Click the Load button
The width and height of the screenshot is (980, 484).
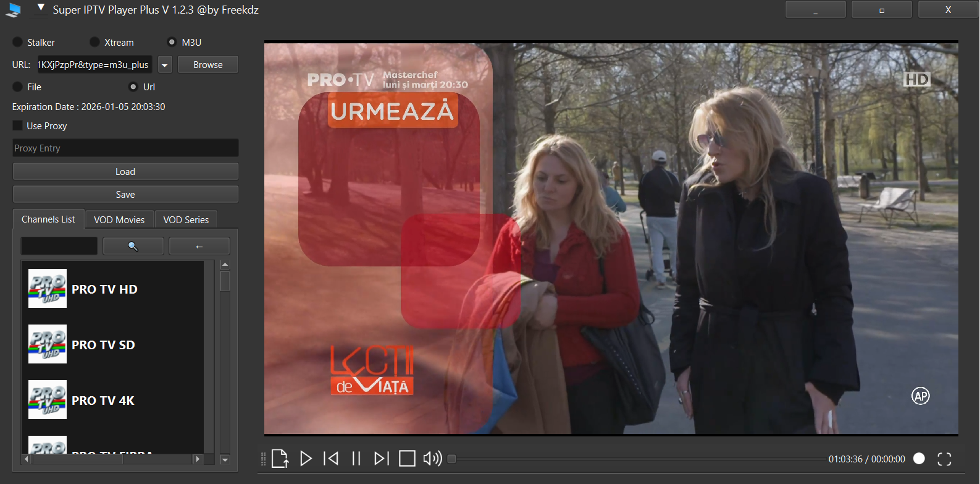(125, 171)
